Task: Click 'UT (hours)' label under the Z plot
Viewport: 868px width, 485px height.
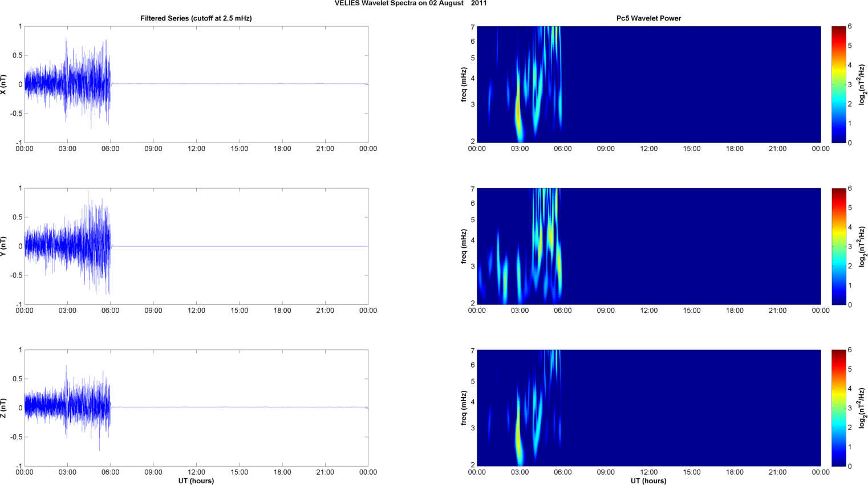Action: click(196, 481)
